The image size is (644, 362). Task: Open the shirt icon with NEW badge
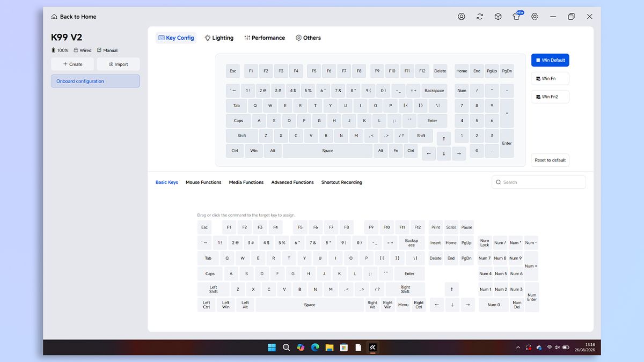517,16
